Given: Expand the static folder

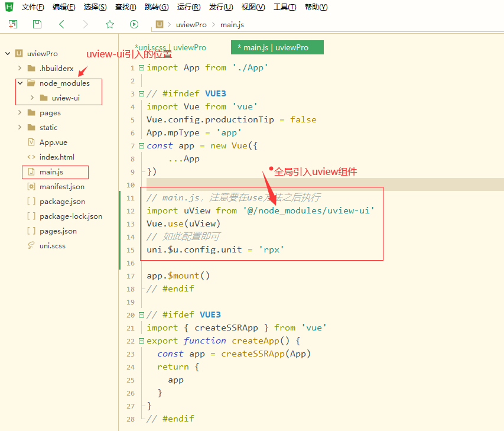Looking at the screenshot, I should pos(19,127).
